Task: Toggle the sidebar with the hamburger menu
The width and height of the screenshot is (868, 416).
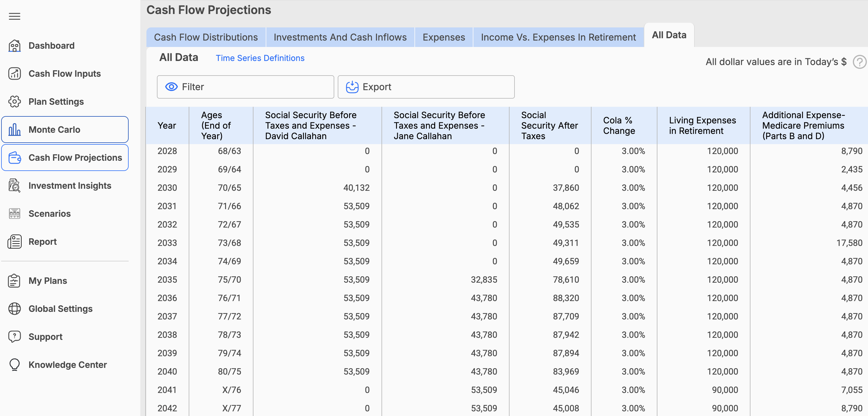Action: coord(14,16)
